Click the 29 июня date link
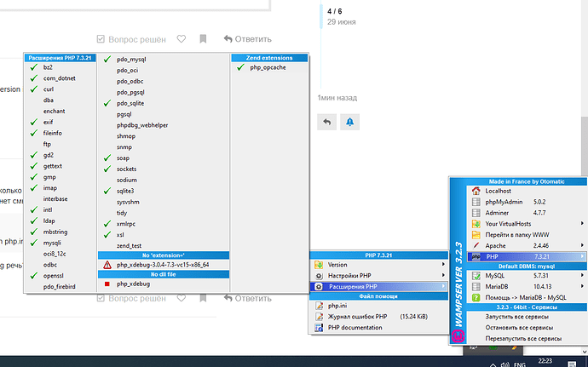Image resolution: width=588 pixels, height=367 pixels. pyautogui.click(x=341, y=22)
